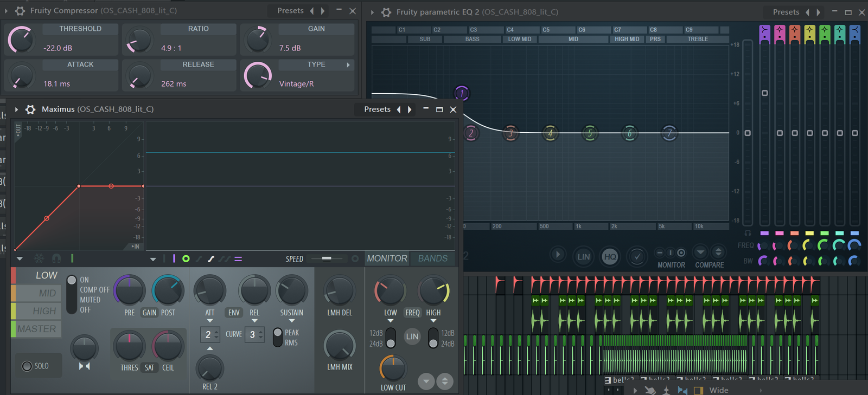Open the dropdown arrow under the REL knob

tap(254, 321)
